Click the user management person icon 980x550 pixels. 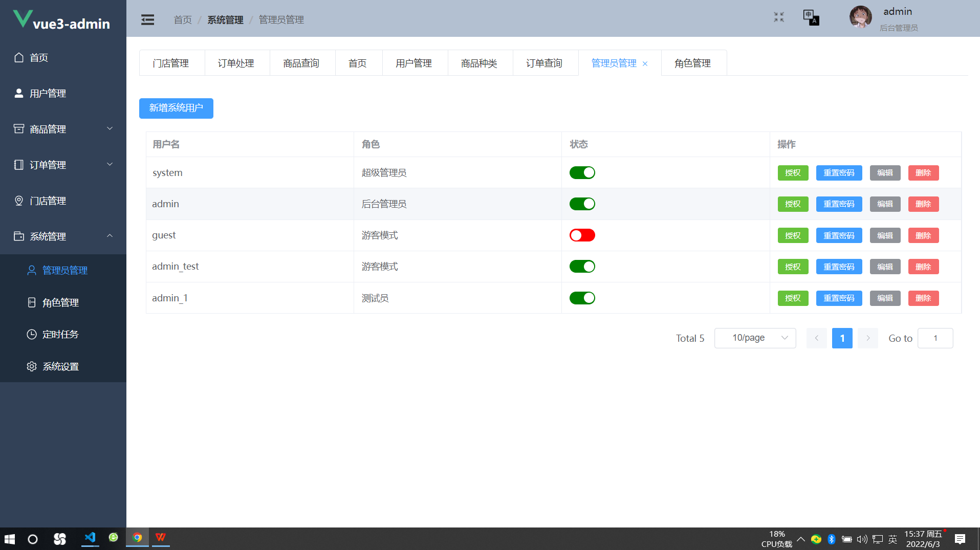(19, 93)
